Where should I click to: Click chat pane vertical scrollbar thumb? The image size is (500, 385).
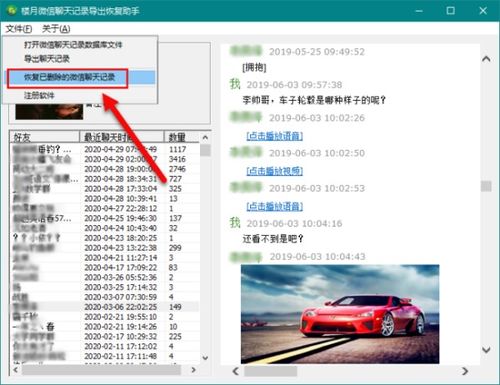pos(486,186)
